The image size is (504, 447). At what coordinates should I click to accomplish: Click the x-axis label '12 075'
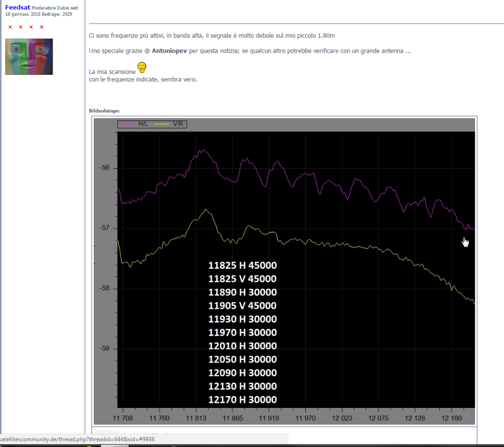(x=378, y=418)
